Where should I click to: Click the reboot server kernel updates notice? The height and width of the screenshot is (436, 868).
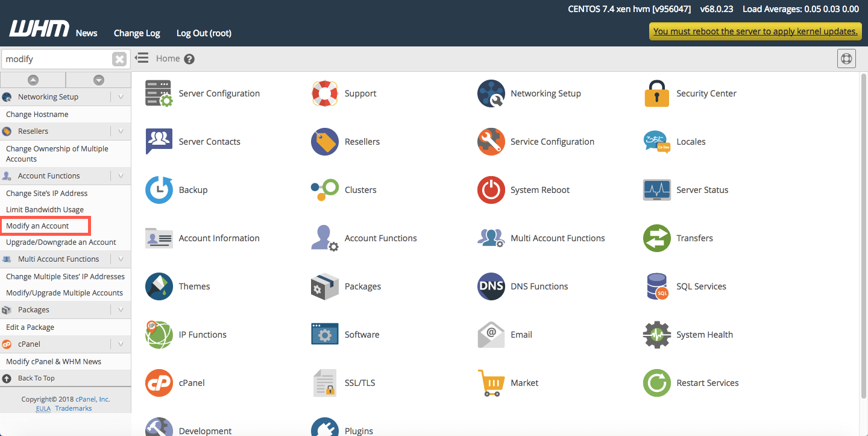coord(755,31)
